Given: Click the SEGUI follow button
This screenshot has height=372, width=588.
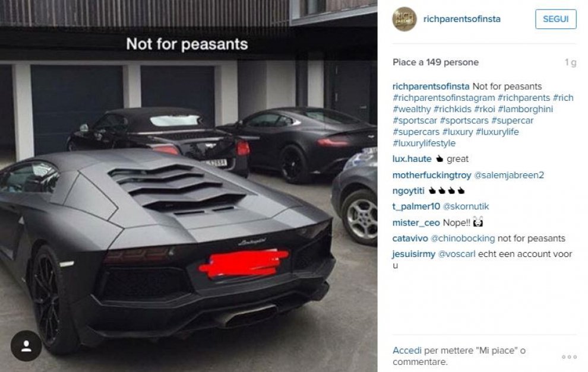Looking at the screenshot, I should pos(556,19).
